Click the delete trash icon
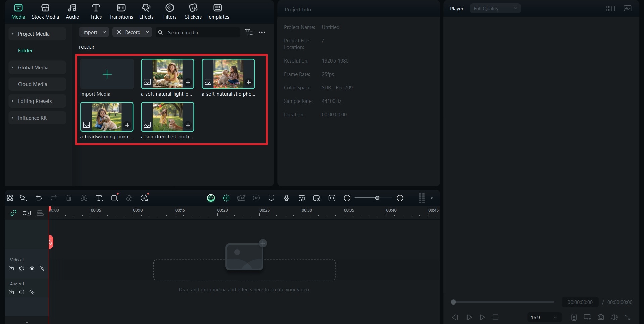The image size is (644, 324). [69, 198]
